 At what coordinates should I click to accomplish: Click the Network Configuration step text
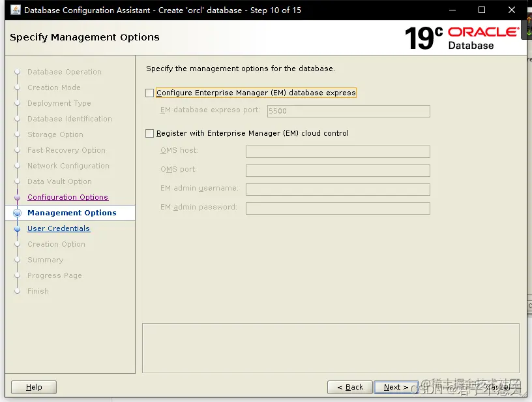(68, 166)
